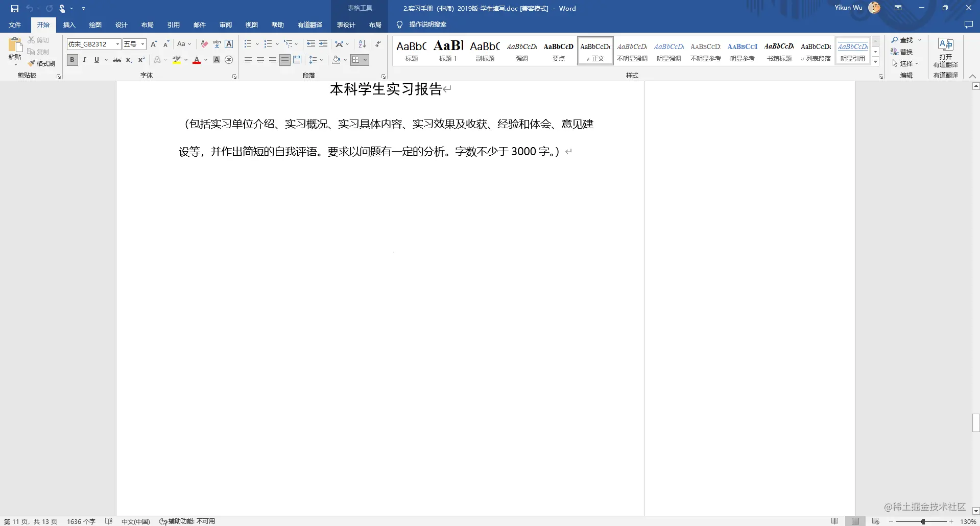Click the red font color swatch button
This screenshot has height=526, width=980.
tap(197, 60)
